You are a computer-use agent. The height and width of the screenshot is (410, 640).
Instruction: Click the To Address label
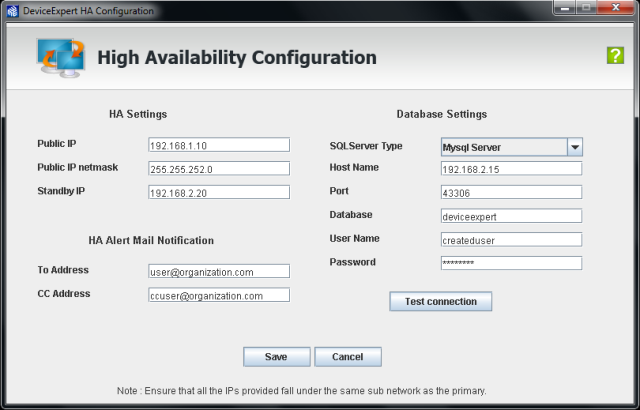coord(63,270)
